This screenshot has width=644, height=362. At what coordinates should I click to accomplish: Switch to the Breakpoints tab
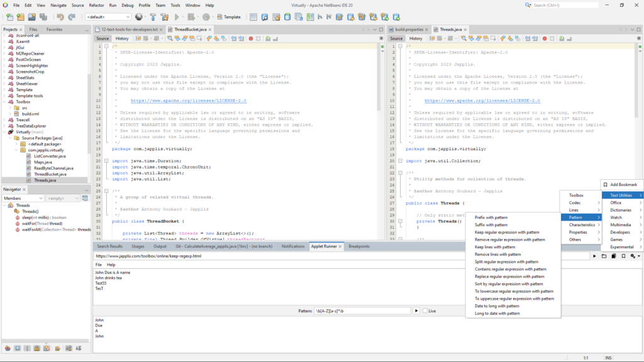pyautogui.click(x=359, y=246)
